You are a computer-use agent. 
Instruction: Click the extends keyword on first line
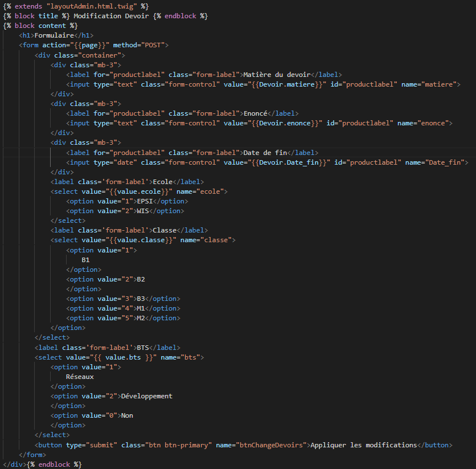(x=28, y=6)
